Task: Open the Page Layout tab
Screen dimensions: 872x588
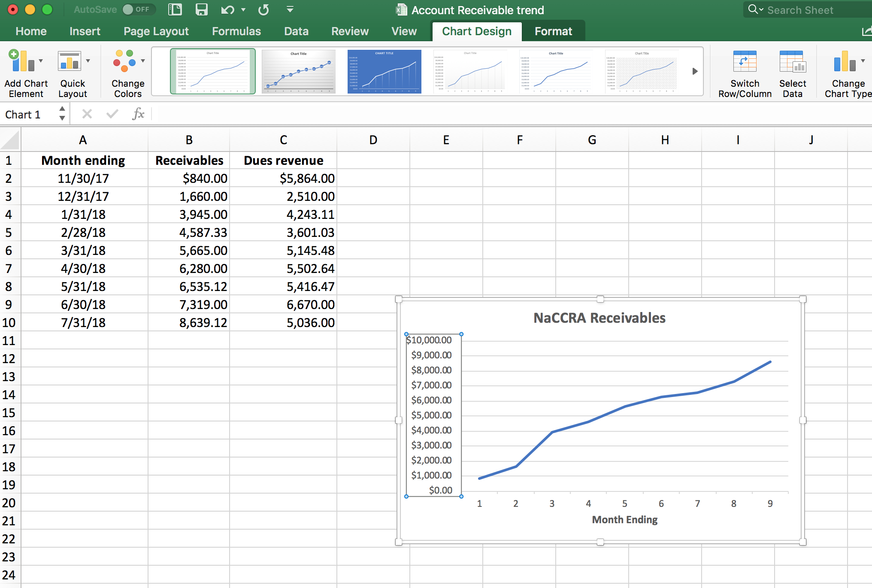Action: click(156, 31)
